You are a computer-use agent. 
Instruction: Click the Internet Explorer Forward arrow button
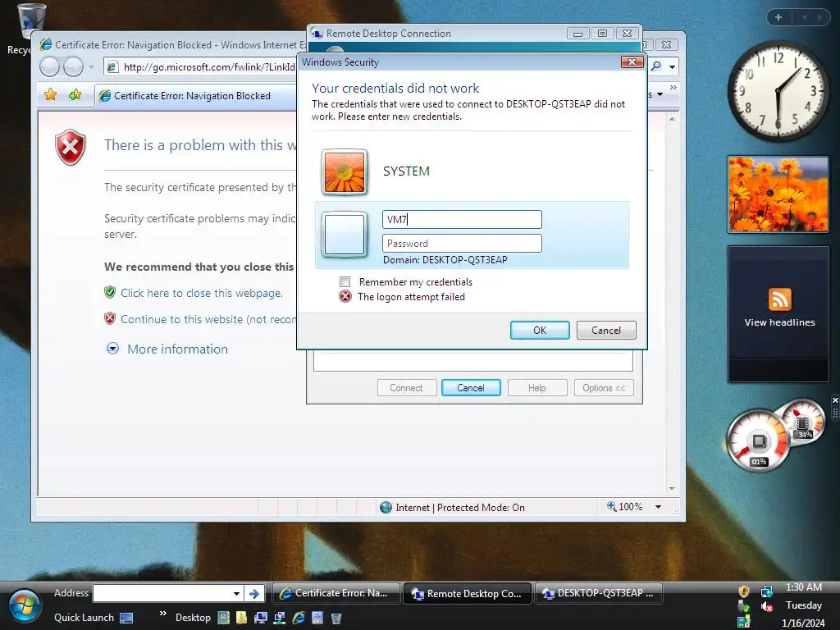point(73,67)
